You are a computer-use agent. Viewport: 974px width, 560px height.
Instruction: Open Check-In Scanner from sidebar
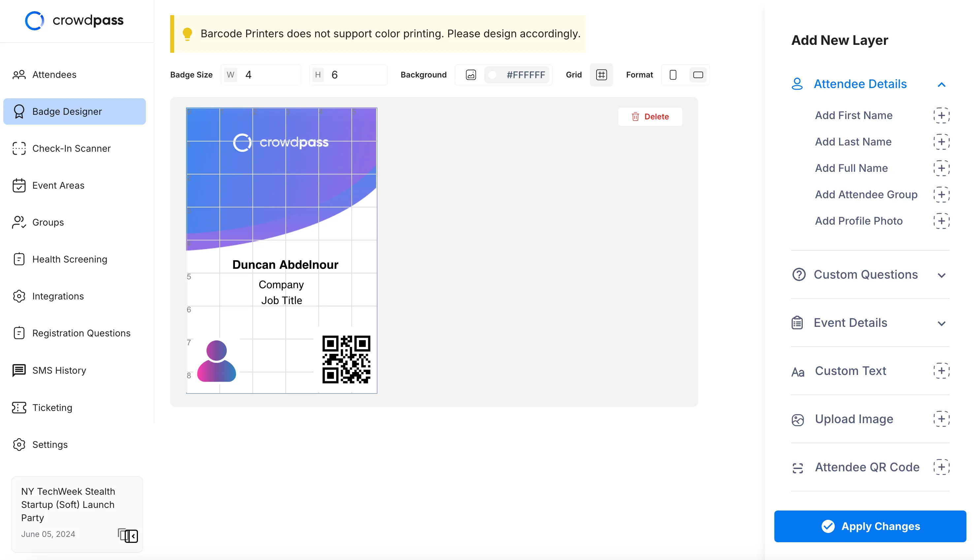pyautogui.click(x=72, y=148)
